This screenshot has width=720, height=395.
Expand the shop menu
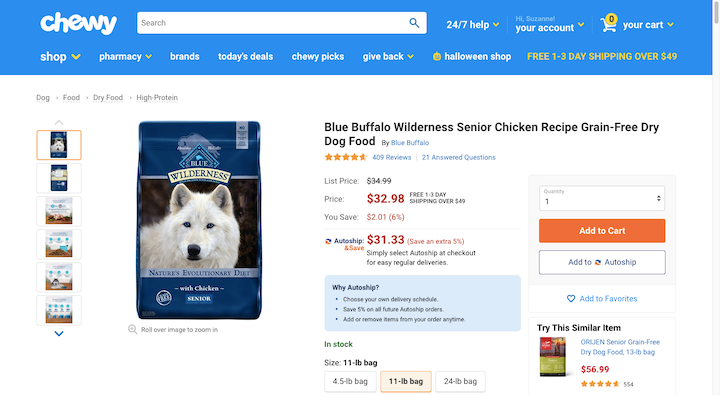coord(60,56)
